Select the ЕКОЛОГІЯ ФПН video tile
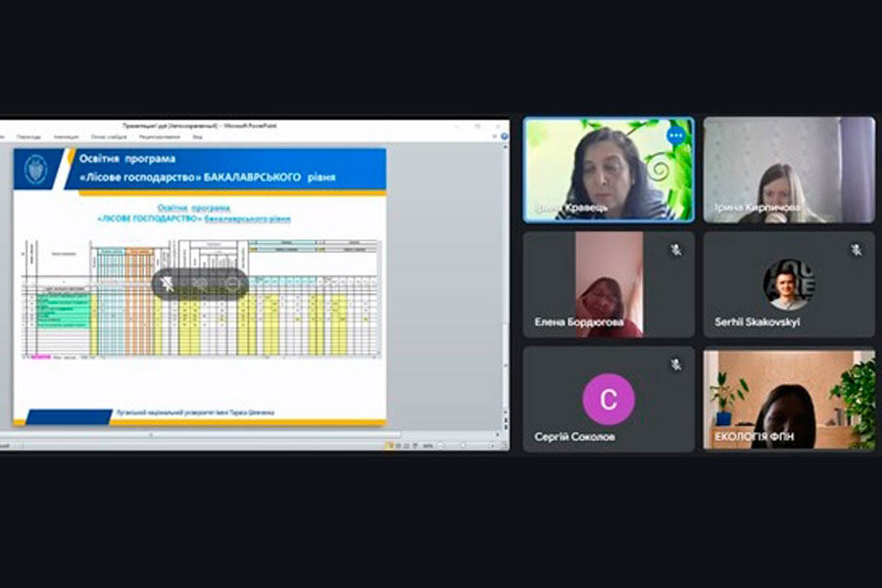The image size is (882, 588). pos(789,400)
